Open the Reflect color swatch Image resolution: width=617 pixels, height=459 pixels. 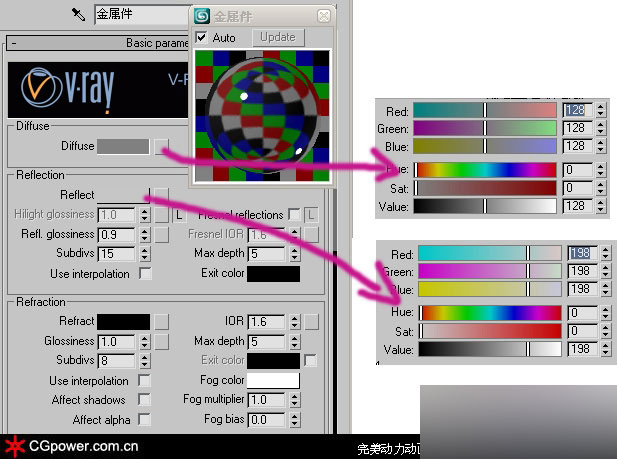pyautogui.click(x=123, y=195)
